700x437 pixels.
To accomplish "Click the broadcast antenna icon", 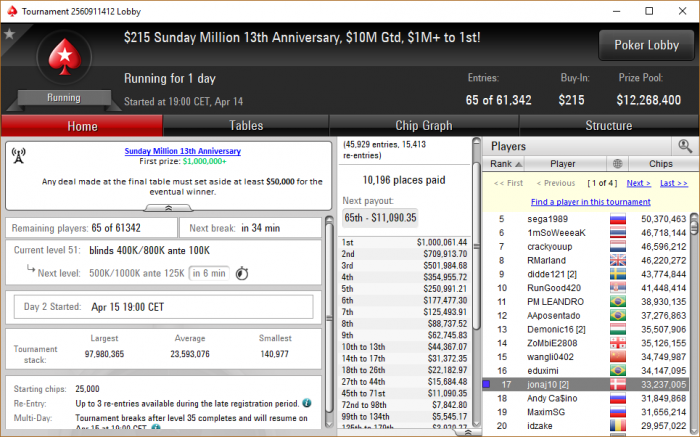I will tap(18, 156).
